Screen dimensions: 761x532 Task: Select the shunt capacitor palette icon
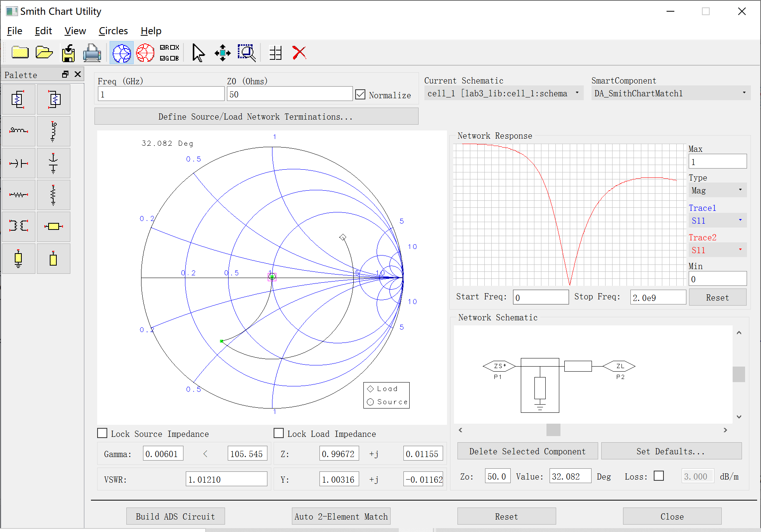[x=53, y=163]
